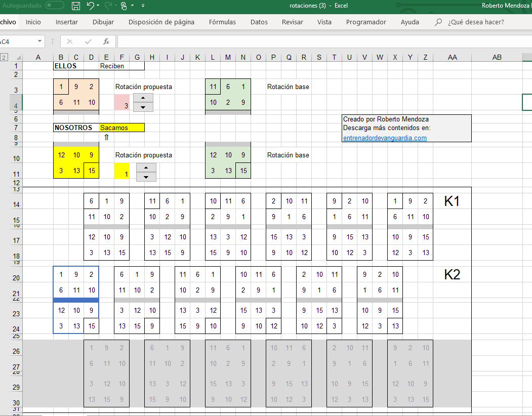The width and height of the screenshot is (532, 416).
Task: Expand the Undo history dropdown arrow
Action: [x=98, y=6]
